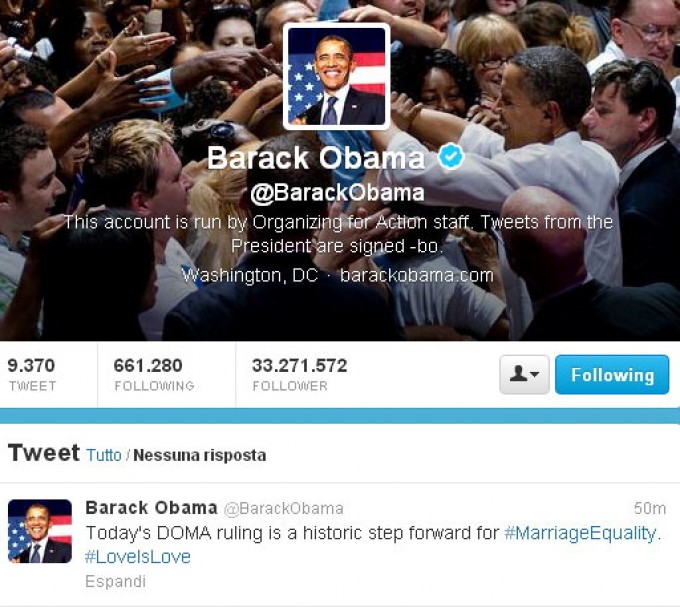Select the Nessuna risposta filter tab
The height and width of the screenshot is (607, 680).
[x=199, y=455]
